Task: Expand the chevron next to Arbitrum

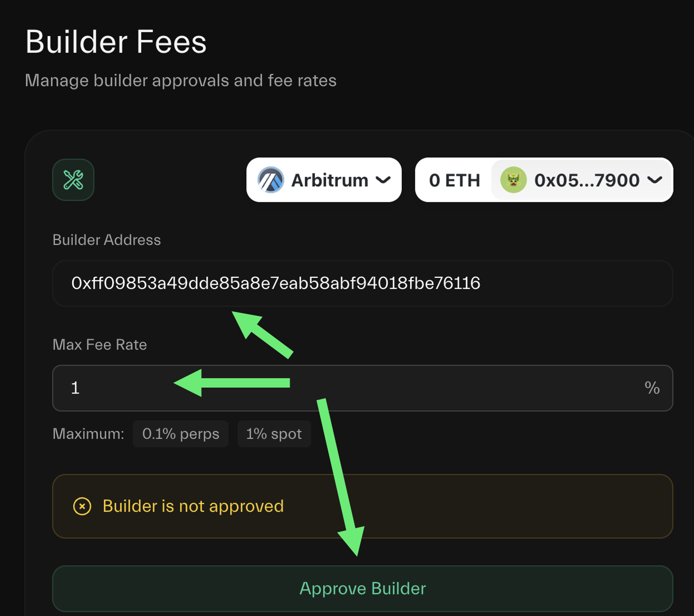Action: click(x=384, y=180)
